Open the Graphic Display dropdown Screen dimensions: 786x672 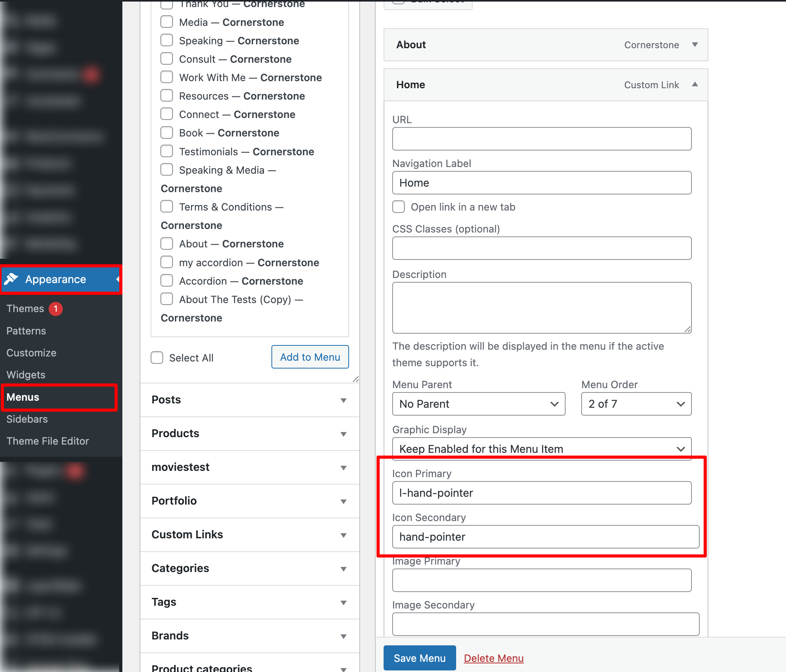point(542,449)
